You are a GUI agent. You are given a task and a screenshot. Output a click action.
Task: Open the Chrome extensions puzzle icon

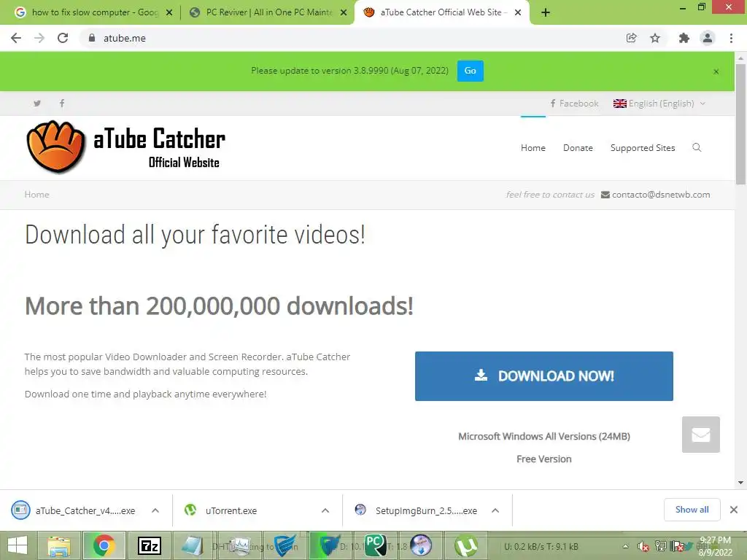684,38
